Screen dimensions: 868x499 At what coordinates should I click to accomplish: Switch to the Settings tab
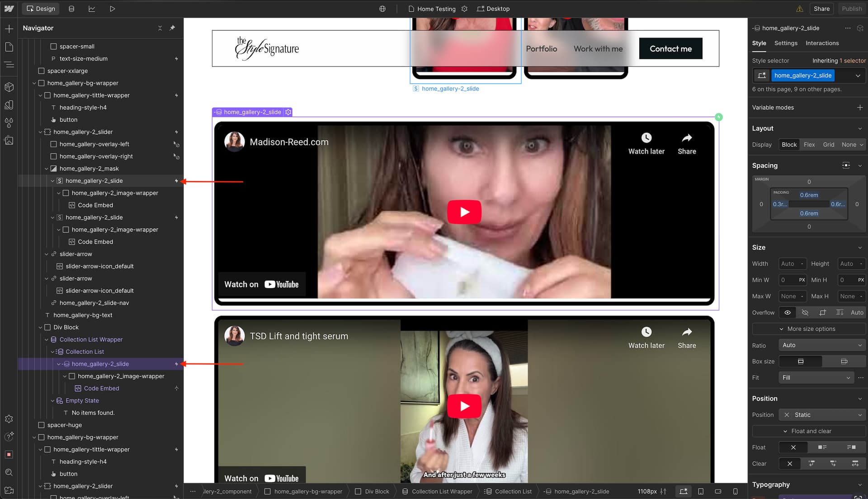point(786,43)
